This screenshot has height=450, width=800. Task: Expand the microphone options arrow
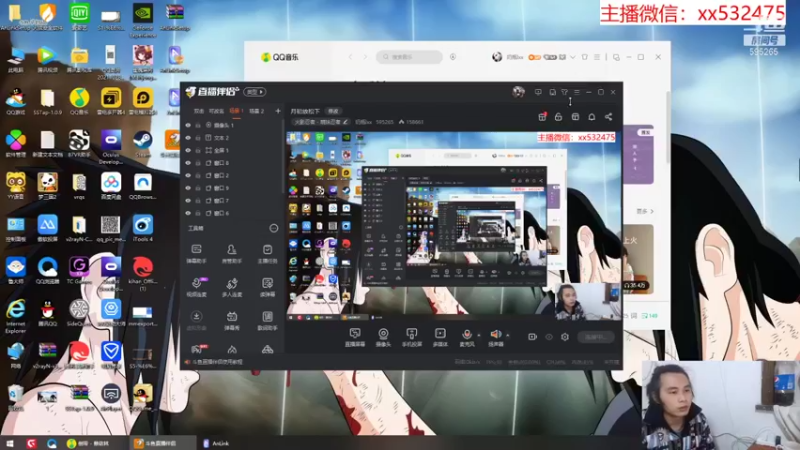point(479,335)
